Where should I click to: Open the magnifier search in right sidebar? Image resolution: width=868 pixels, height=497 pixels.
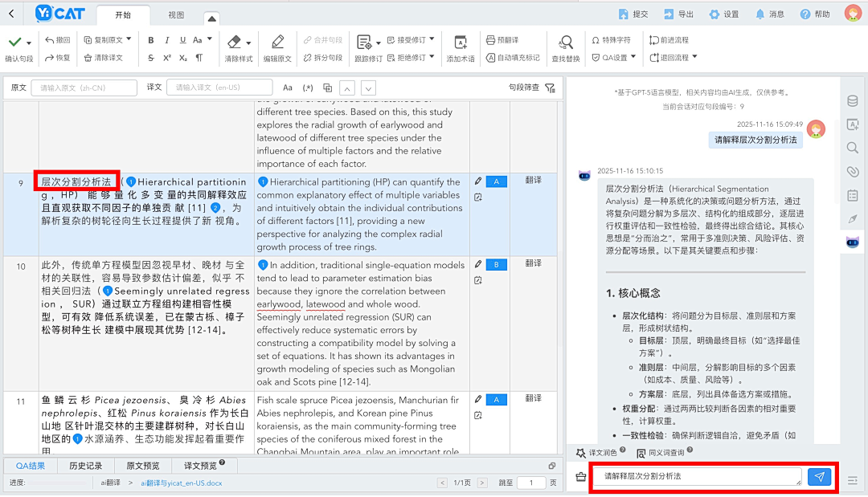853,149
